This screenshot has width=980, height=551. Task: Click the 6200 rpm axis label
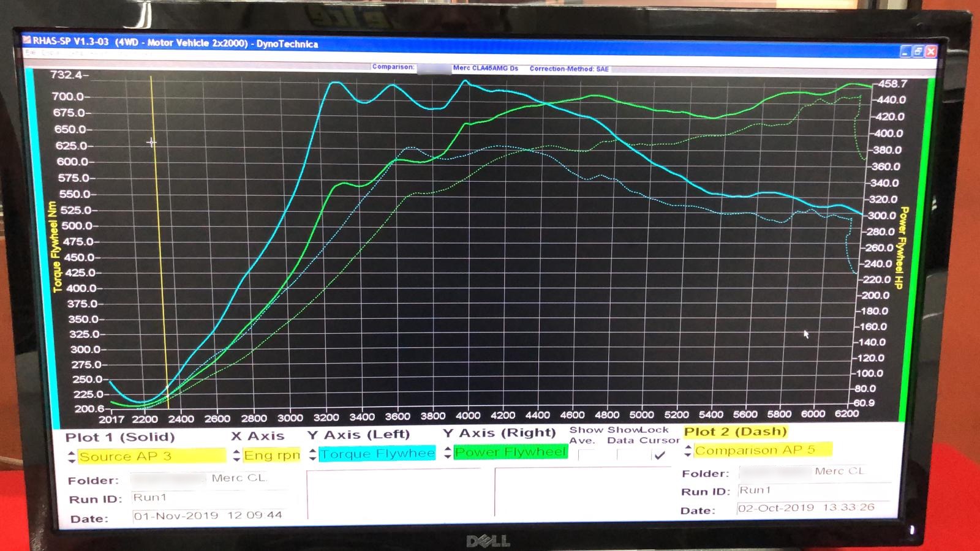click(x=846, y=414)
